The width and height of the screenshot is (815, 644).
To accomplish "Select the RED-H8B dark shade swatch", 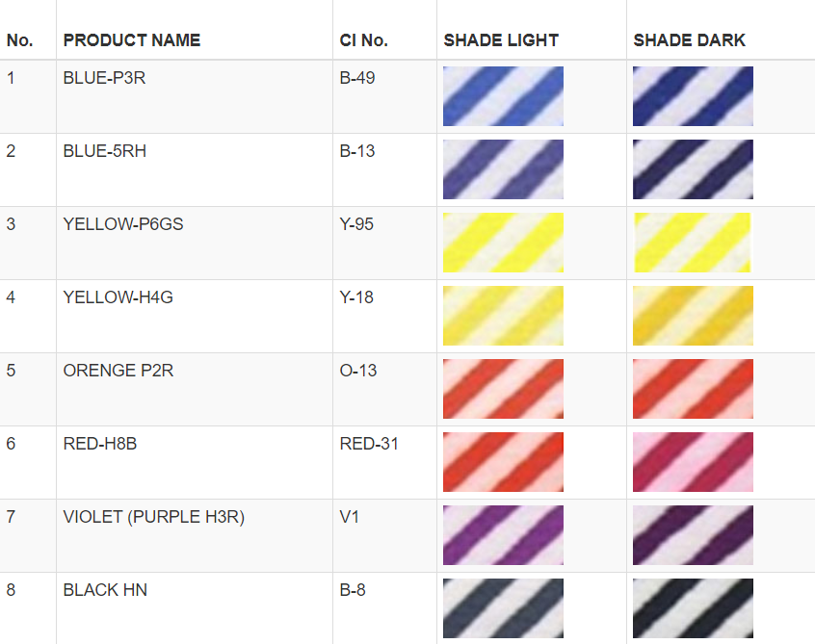I will [693, 462].
